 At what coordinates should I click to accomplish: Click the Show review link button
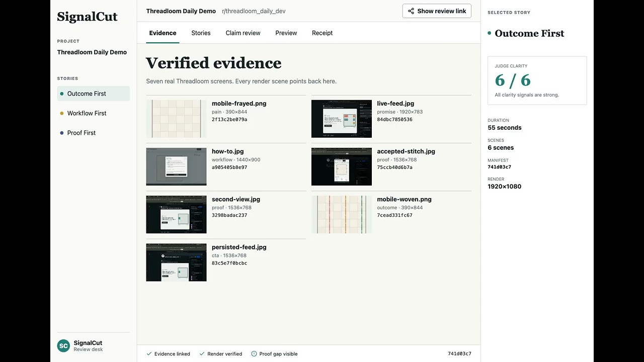(437, 11)
